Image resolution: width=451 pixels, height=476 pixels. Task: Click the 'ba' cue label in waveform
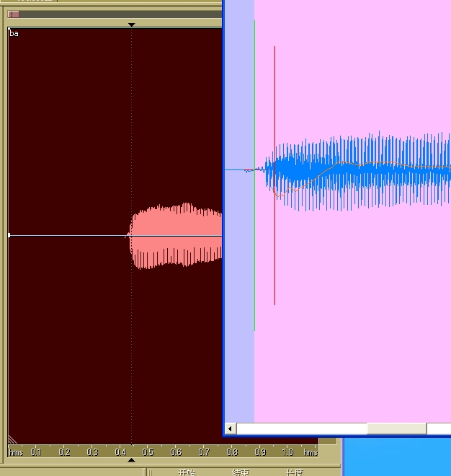coord(14,33)
